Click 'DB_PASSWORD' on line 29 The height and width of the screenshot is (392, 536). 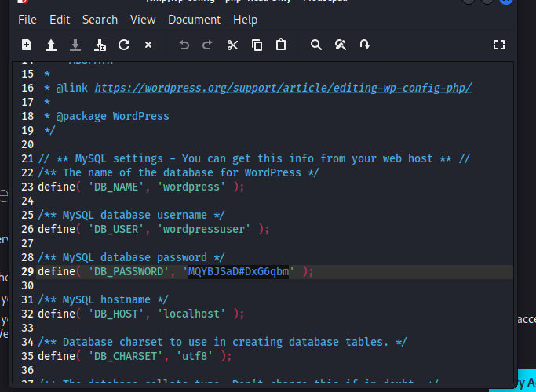(129, 272)
